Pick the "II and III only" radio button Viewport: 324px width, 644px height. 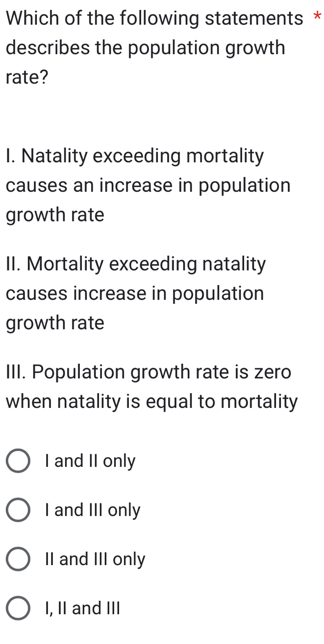click(18, 560)
